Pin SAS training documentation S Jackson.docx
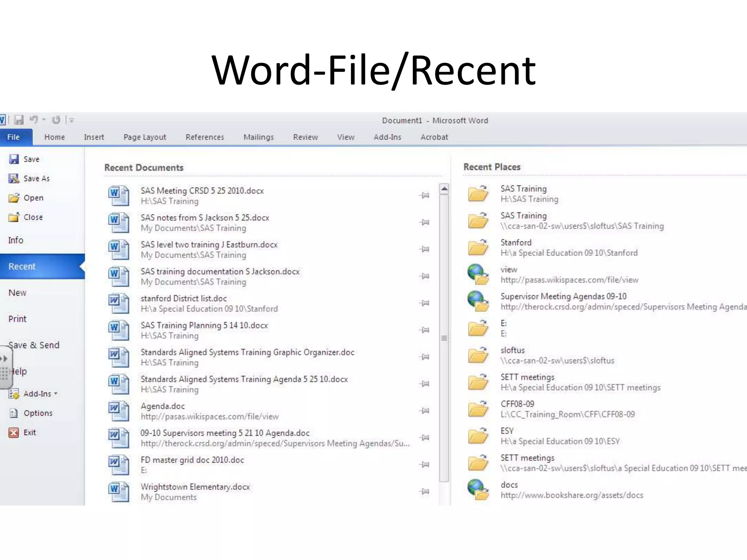The image size is (747, 560). tap(424, 276)
